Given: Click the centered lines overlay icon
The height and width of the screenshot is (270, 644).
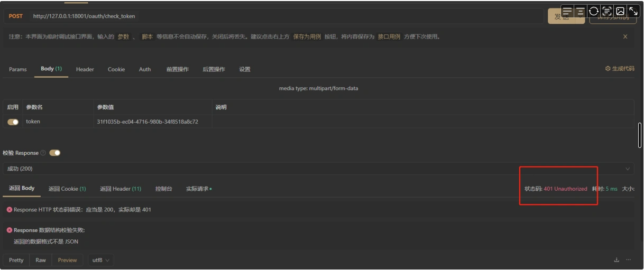Looking at the screenshot, I should (x=580, y=11).
